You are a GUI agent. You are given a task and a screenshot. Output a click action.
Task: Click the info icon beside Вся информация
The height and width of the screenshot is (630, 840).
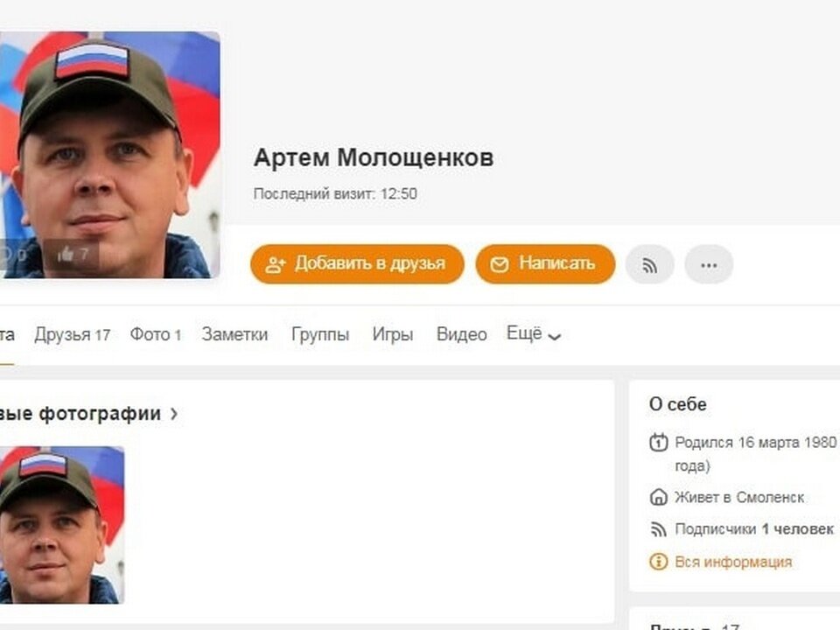tap(658, 562)
